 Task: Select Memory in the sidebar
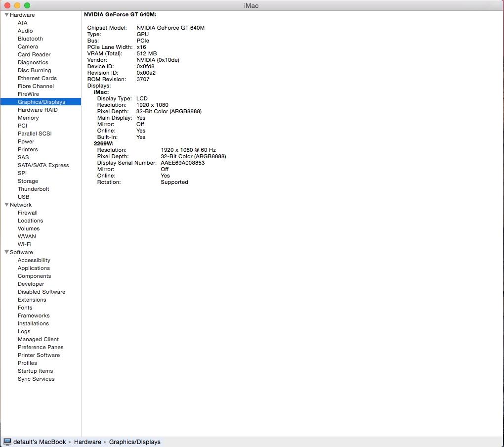[x=28, y=118]
